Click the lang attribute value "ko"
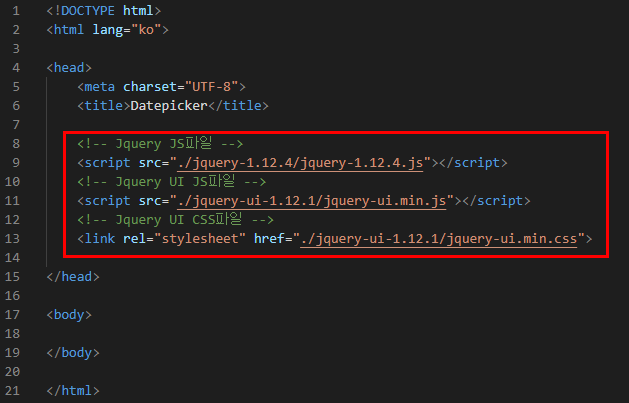629x403 pixels. 146,30
